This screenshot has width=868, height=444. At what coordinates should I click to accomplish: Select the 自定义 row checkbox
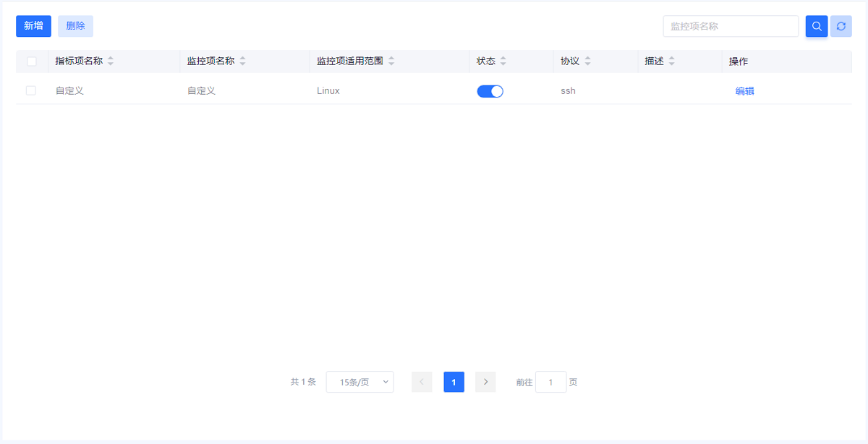31,90
